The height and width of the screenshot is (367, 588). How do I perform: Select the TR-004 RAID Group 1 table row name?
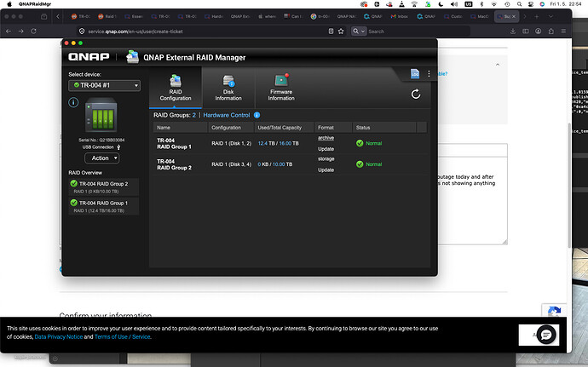pyautogui.click(x=174, y=144)
